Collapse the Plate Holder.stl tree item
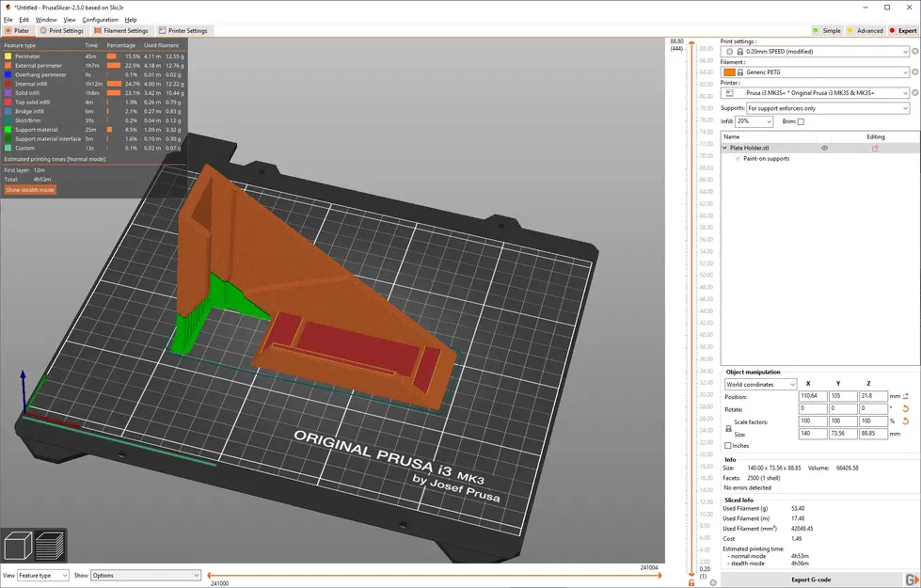Screen dimensions: 921x588 [724, 148]
